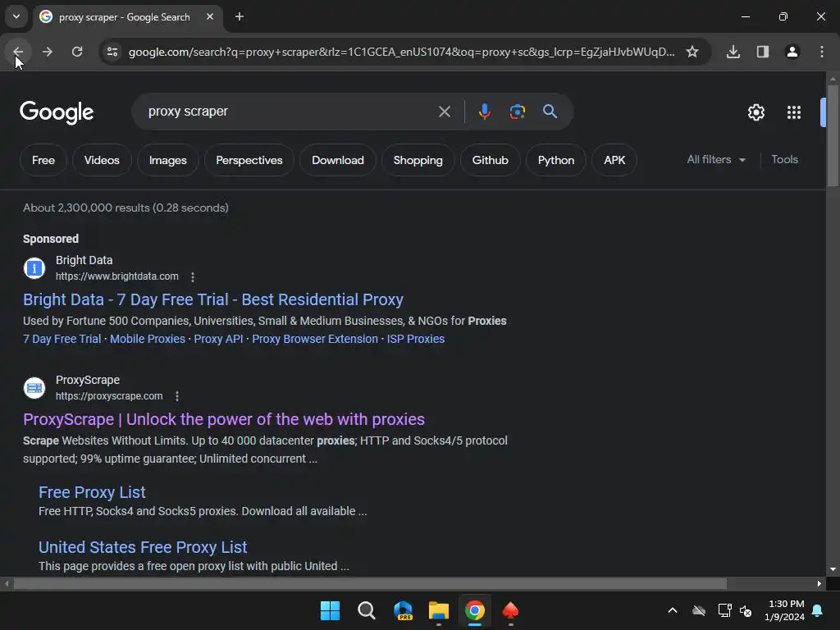The width and height of the screenshot is (840, 630).
Task: Open Chrome's three-dot menu
Action: click(821, 52)
